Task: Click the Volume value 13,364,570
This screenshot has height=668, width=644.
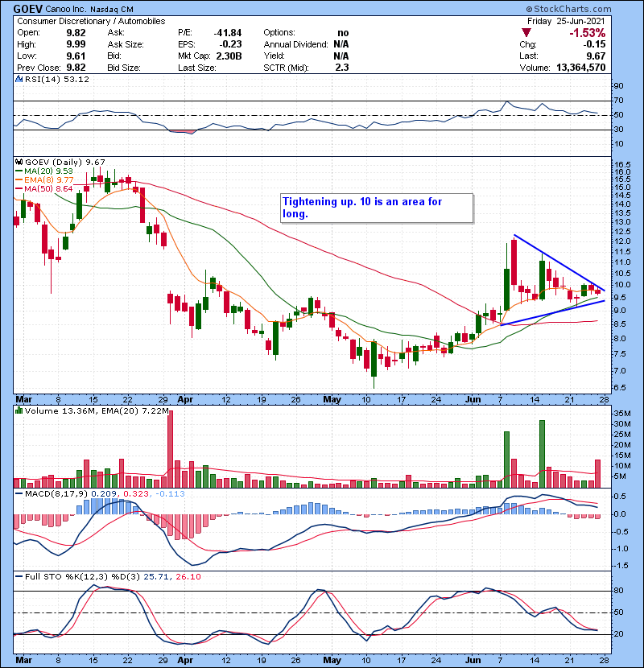Action: pos(581,68)
